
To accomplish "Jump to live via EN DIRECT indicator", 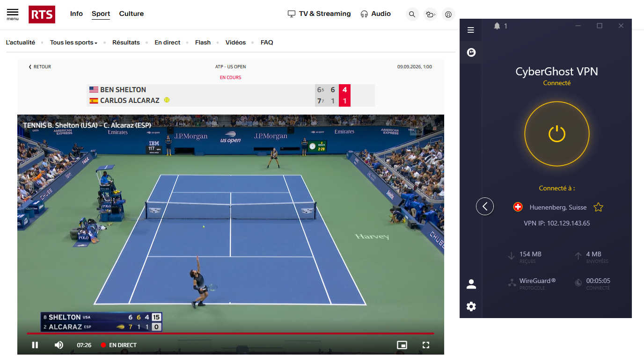I will 119,345.
